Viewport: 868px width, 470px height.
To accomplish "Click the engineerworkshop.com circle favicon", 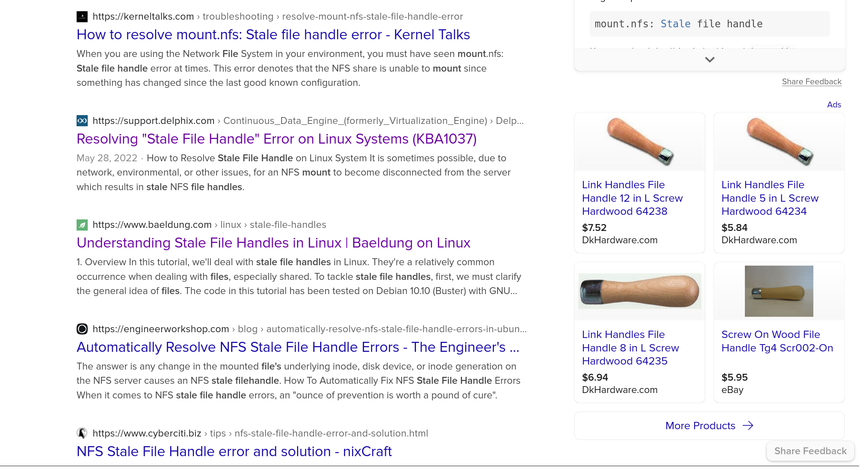I will (x=82, y=329).
